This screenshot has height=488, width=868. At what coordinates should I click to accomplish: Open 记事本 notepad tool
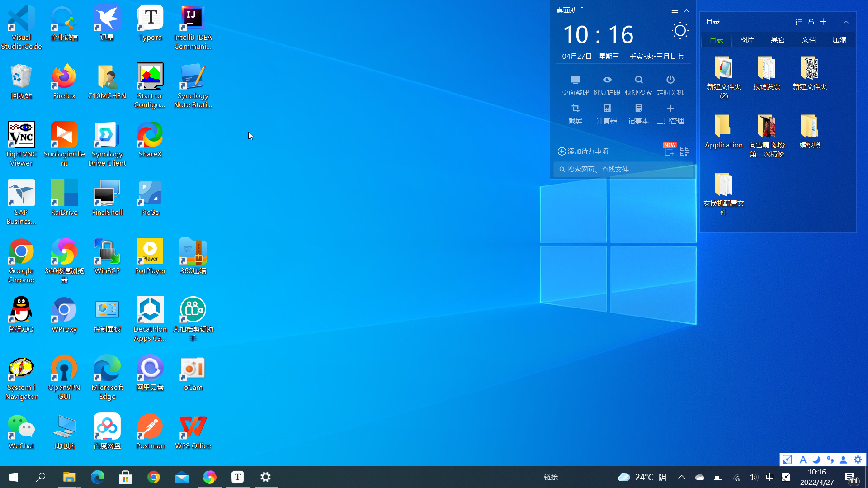pos(638,114)
